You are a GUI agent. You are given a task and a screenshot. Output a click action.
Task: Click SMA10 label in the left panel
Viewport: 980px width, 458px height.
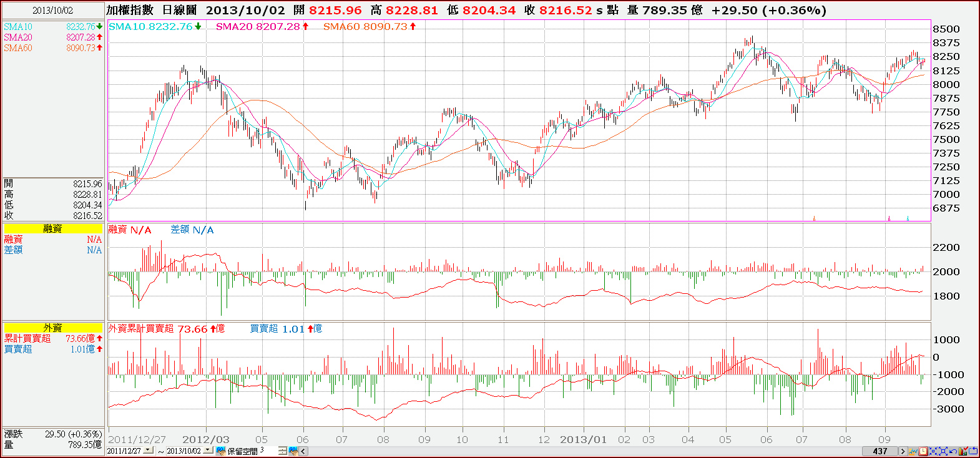(x=18, y=27)
